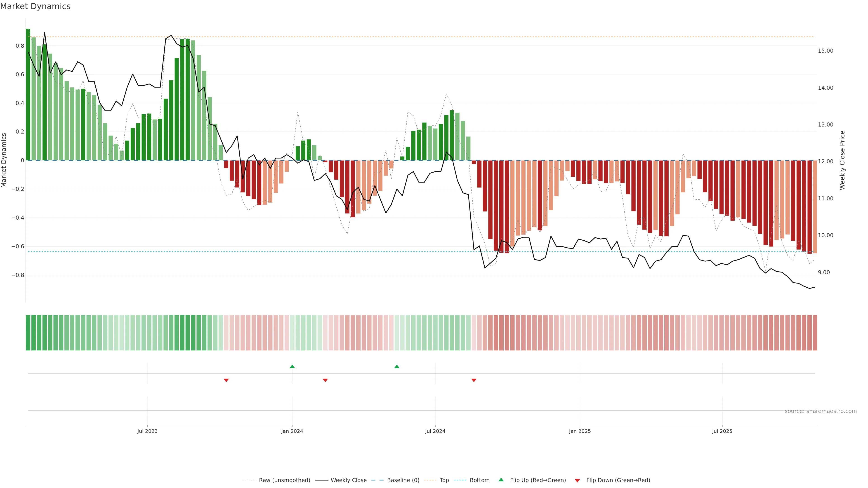Viewport: 868px width, 488px height.
Task: Click the last red flip-down marker after Jul 2024
Action: pyautogui.click(x=474, y=380)
